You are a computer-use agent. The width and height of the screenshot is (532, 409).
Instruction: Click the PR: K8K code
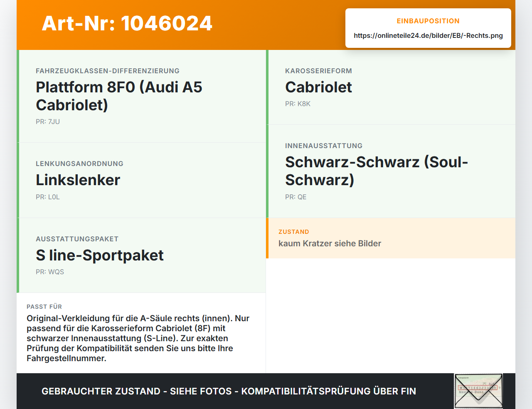pos(298,104)
